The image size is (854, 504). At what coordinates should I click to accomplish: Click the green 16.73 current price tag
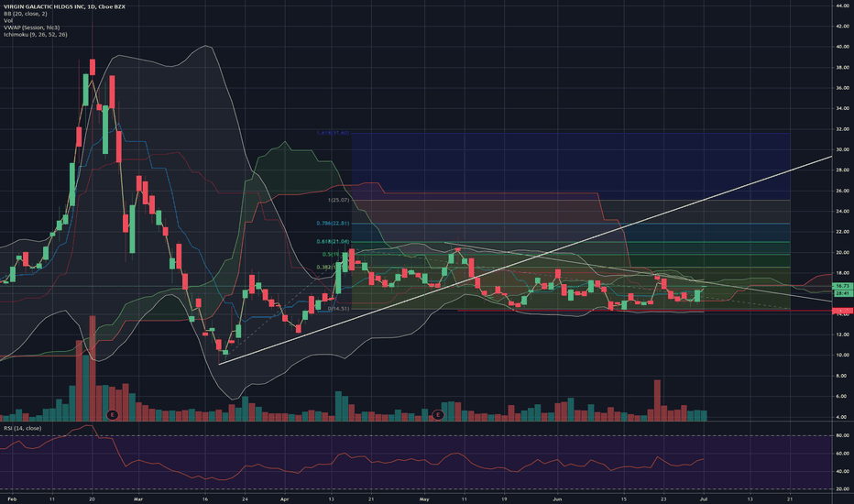(x=843, y=286)
